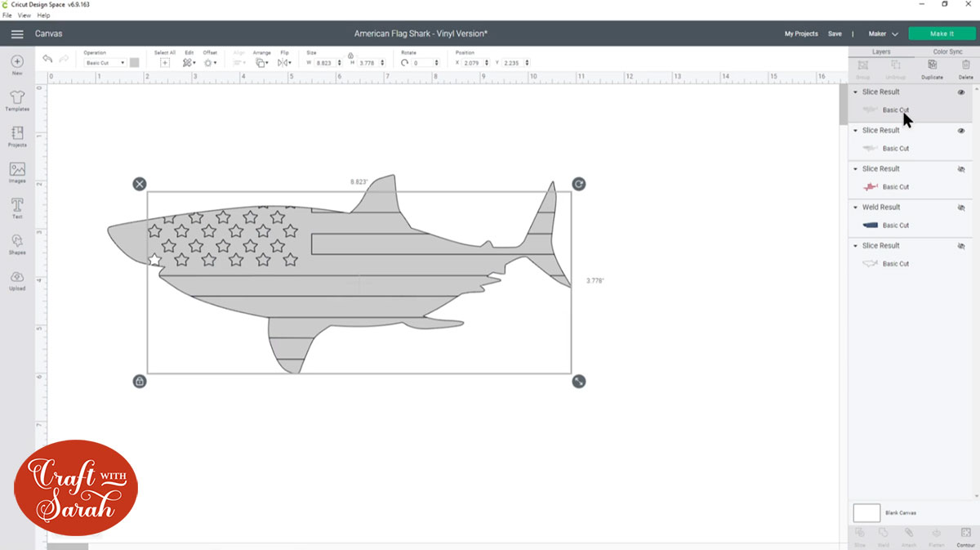Click the Duplicate icon in Layers panel
The height and width of the screenshot is (550, 980).
pos(932,69)
